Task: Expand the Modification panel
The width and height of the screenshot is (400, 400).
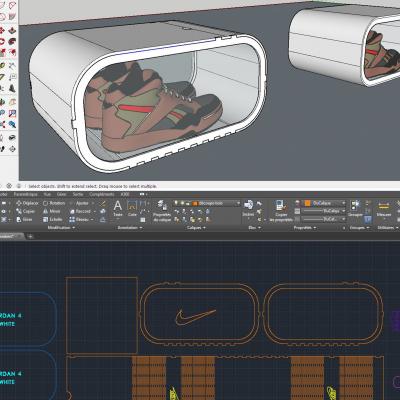Action: [x=61, y=228]
